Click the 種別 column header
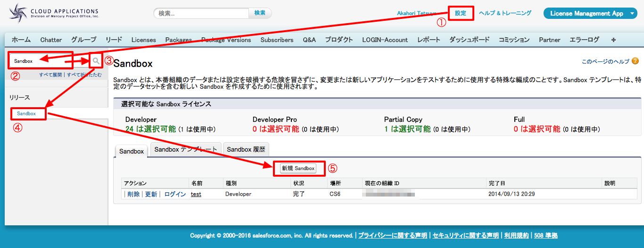This screenshot has width=644, height=248. (x=231, y=183)
